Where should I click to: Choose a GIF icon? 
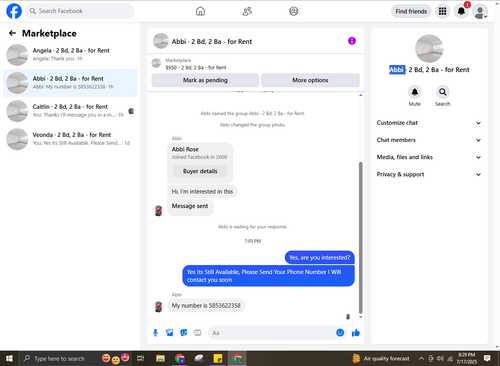tap(198, 332)
